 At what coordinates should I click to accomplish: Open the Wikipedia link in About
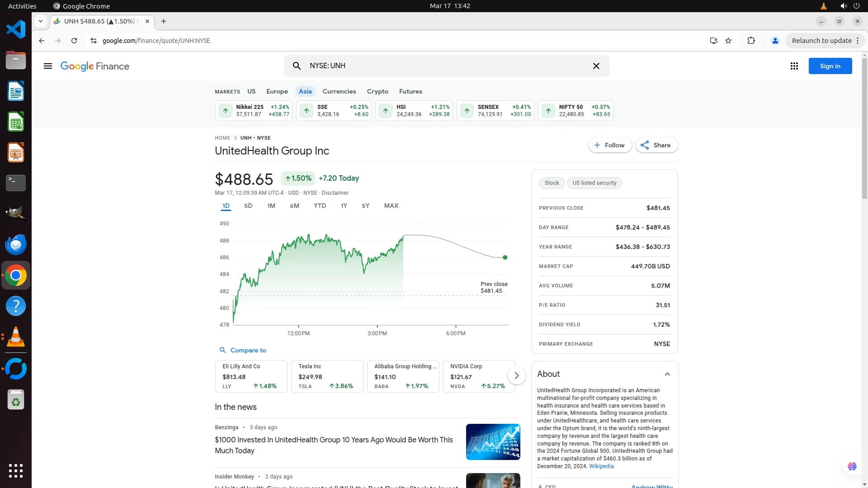tap(601, 466)
